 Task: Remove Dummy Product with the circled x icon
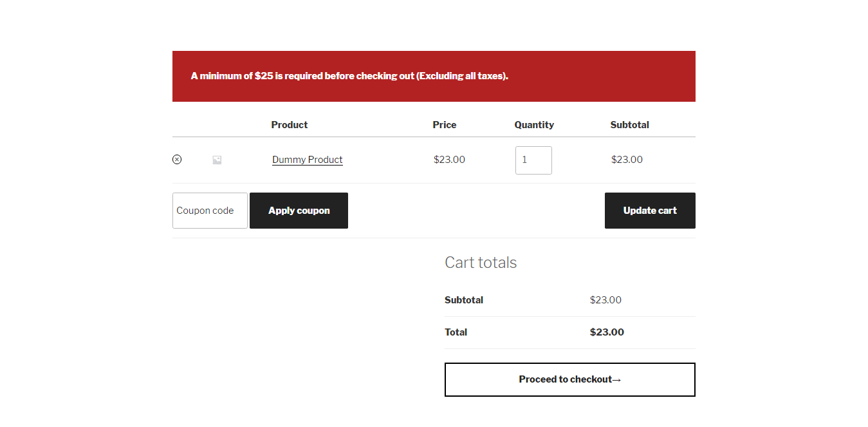pyautogui.click(x=177, y=159)
